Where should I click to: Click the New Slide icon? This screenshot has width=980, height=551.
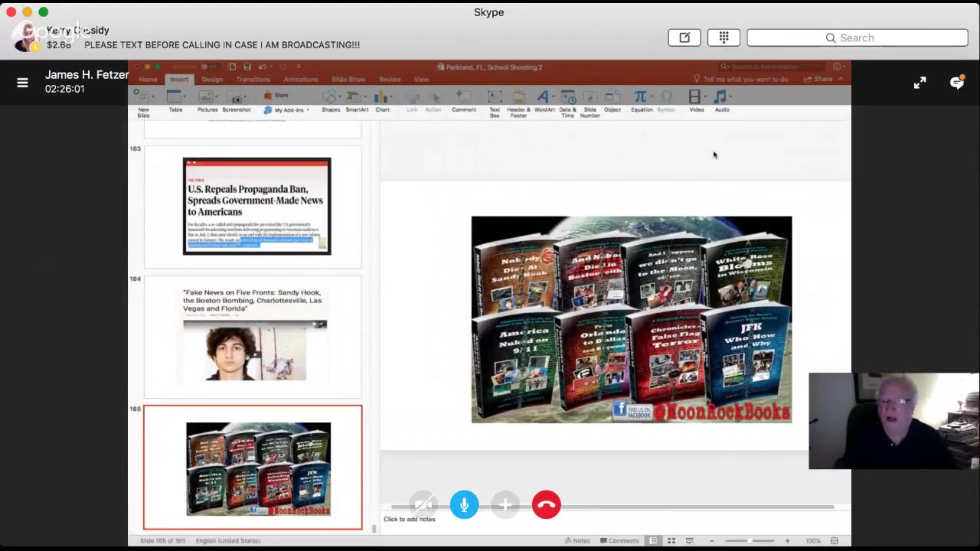click(x=142, y=96)
